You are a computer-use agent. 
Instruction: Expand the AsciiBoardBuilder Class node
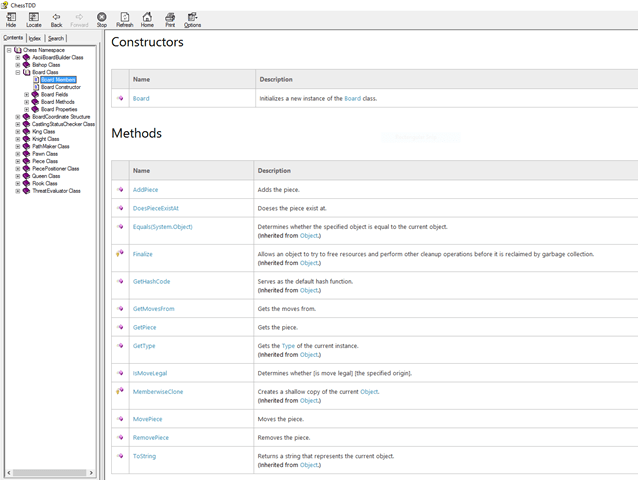coord(17,57)
